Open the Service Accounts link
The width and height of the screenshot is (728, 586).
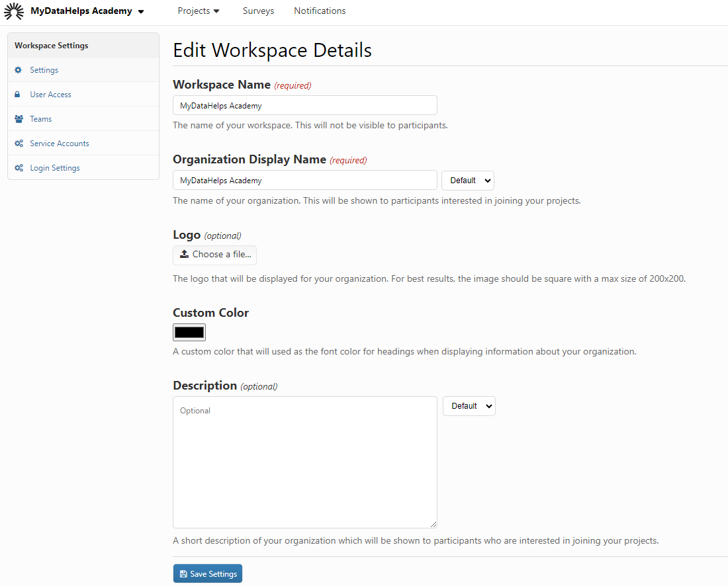(59, 144)
